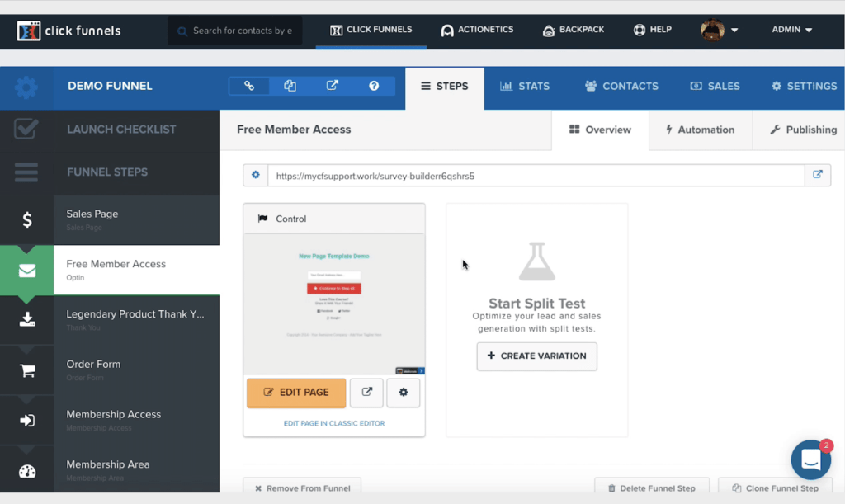Click the search contacts input field

point(241,31)
